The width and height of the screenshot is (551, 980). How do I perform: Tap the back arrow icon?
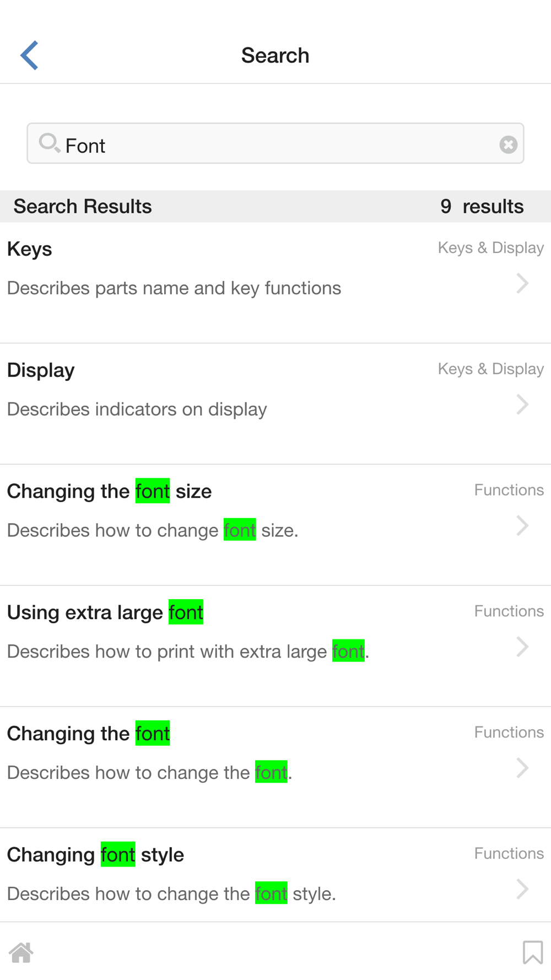[30, 55]
